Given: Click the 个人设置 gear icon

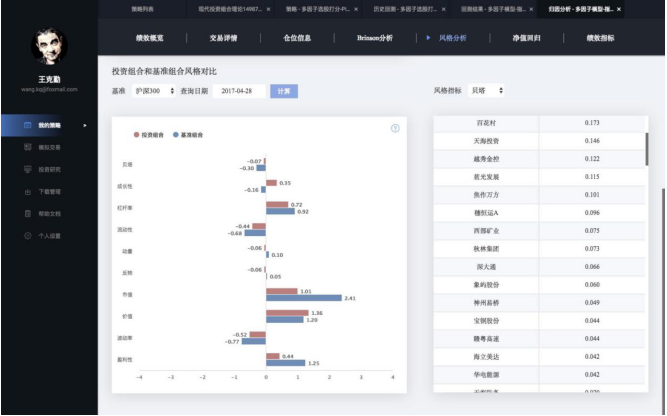Looking at the screenshot, I should (x=28, y=236).
